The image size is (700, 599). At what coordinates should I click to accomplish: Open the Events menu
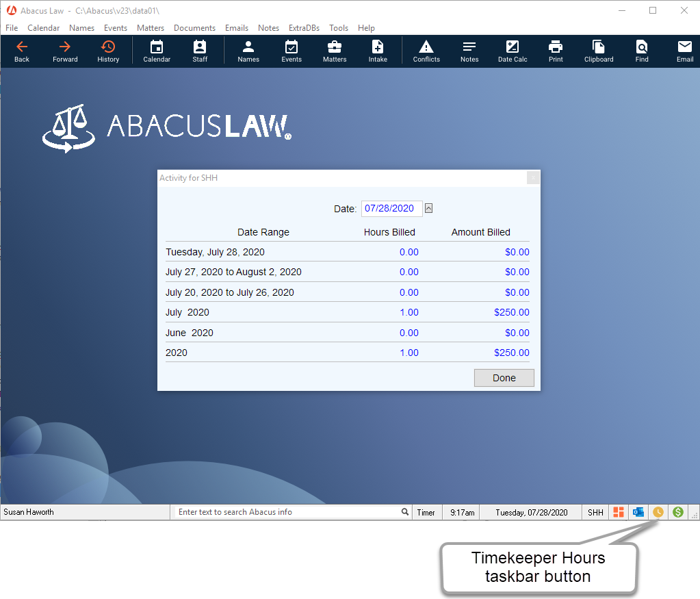(116, 27)
